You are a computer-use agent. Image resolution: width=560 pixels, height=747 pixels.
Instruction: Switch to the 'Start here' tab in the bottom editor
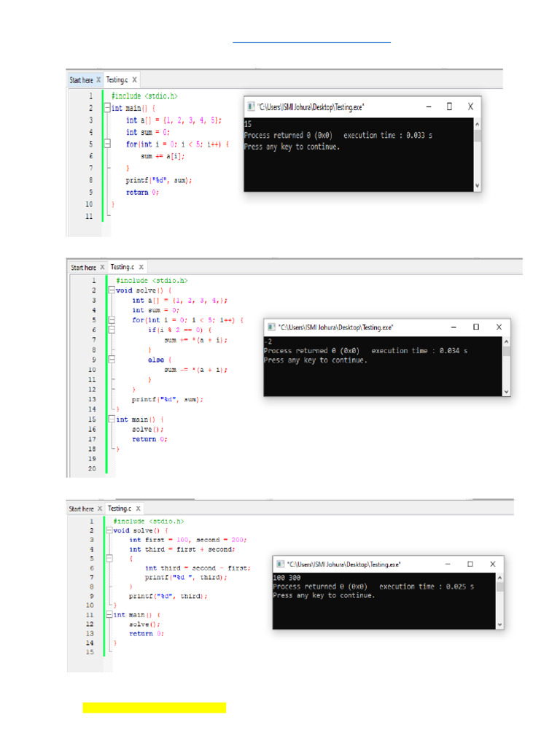81,508
